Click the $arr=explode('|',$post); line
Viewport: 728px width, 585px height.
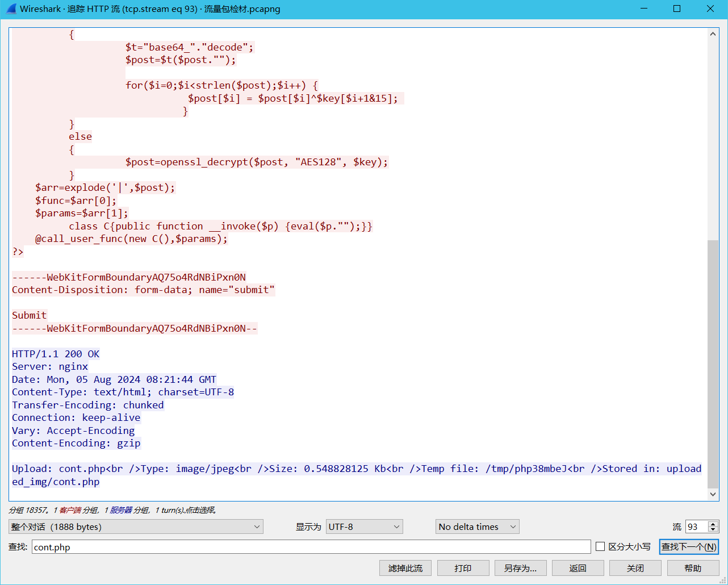tap(105, 187)
